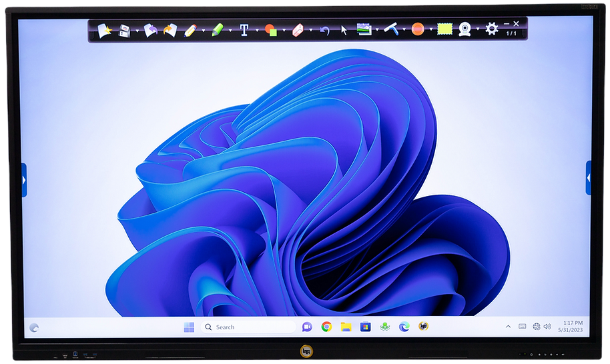The height and width of the screenshot is (364, 610).
Task: Open dropdown arrow next to Text tool
Action: [x=257, y=30]
